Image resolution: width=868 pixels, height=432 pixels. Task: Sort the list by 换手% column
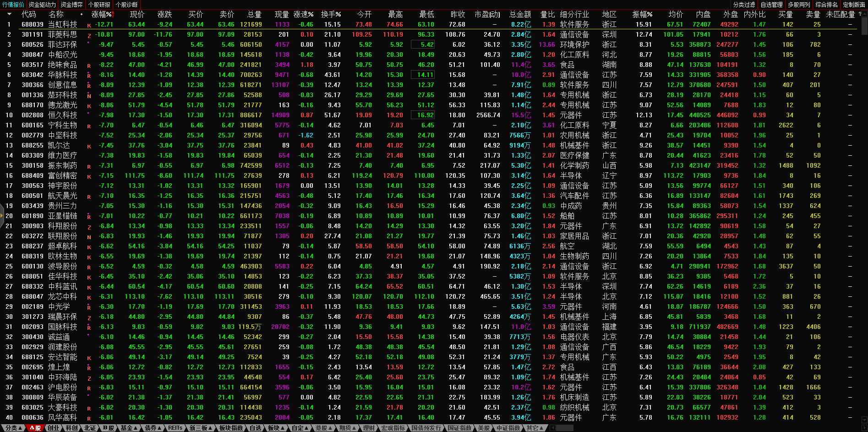click(331, 15)
